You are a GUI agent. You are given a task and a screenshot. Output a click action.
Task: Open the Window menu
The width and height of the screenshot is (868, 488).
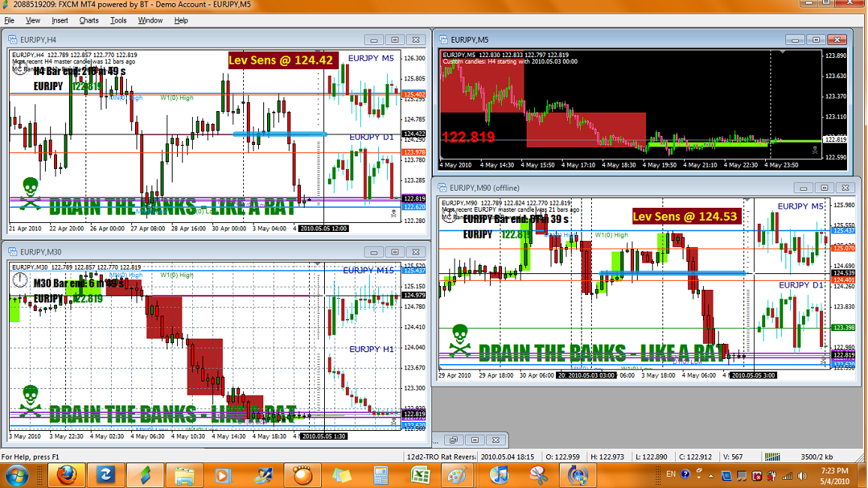click(x=150, y=20)
